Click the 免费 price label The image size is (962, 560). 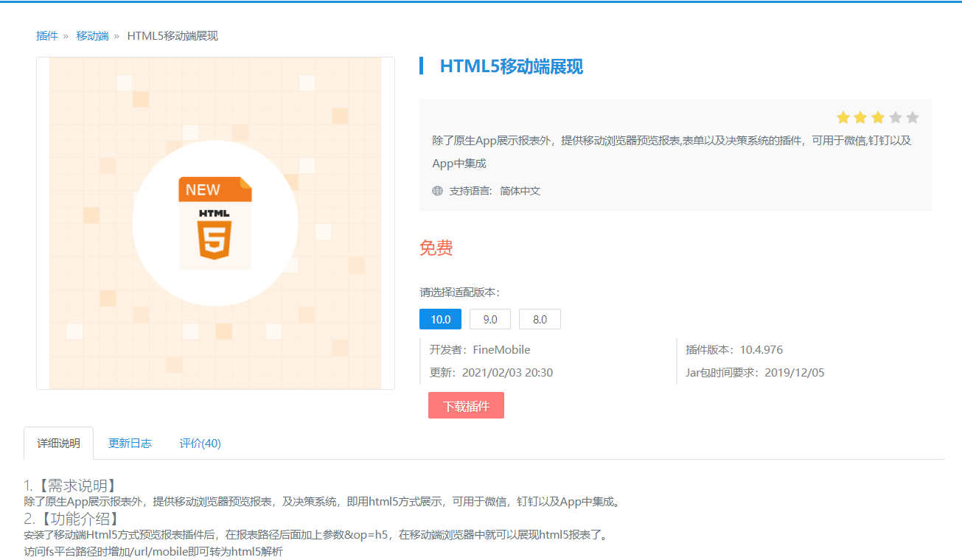click(436, 248)
